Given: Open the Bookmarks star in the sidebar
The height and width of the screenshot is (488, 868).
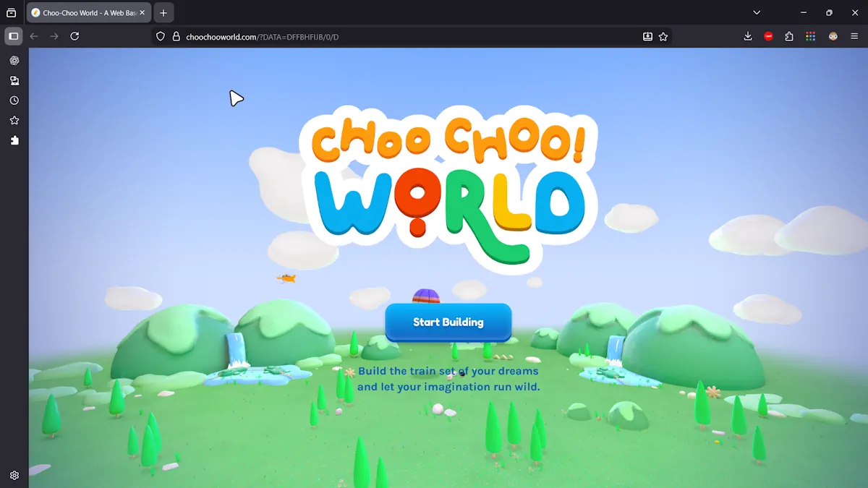Looking at the screenshot, I should point(14,121).
